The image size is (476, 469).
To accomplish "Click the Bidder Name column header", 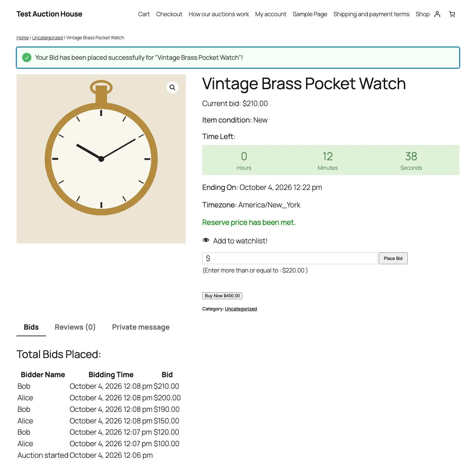I will tap(43, 375).
